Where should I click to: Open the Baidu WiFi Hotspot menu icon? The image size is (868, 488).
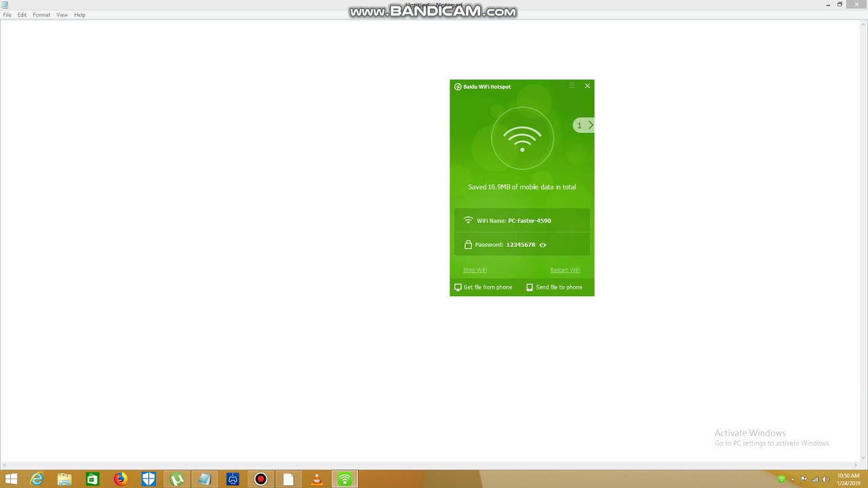pos(572,86)
